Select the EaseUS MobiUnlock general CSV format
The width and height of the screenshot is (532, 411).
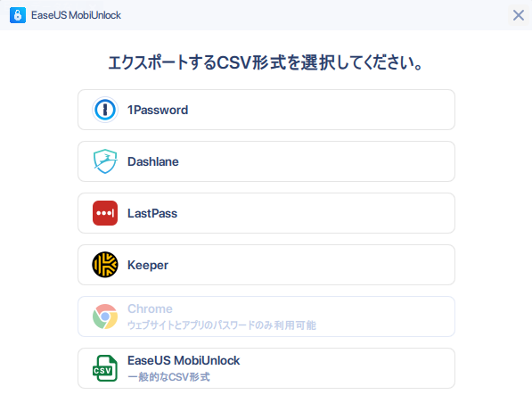tap(266, 368)
